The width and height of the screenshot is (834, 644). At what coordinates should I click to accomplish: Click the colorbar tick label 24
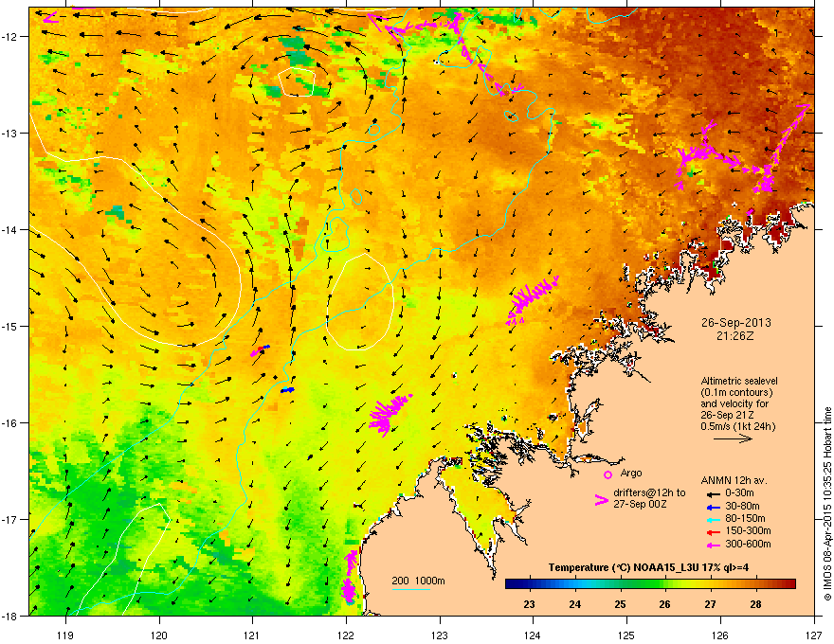coord(574,604)
